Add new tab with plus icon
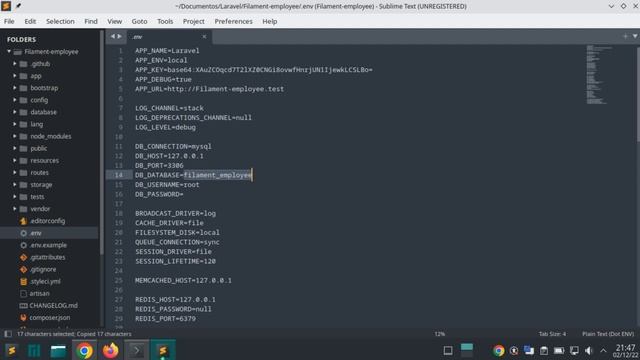This screenshot has height=360, width=640. pyautogui.click(x=625, y=36)
